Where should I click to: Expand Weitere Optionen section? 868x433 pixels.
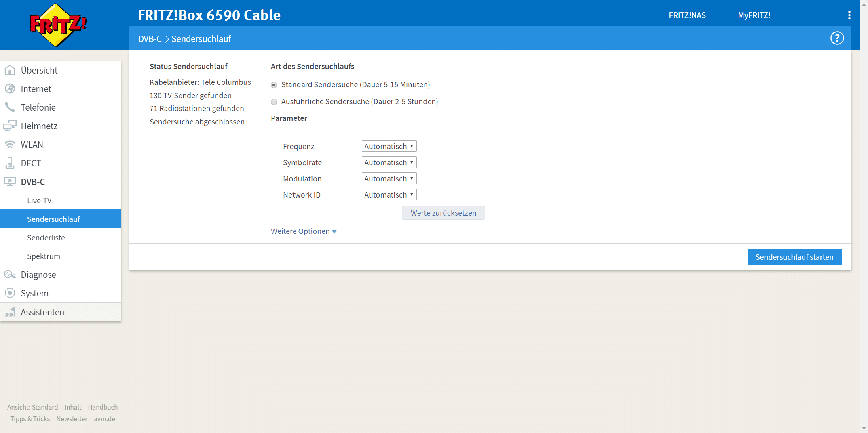tap(303, 231)
